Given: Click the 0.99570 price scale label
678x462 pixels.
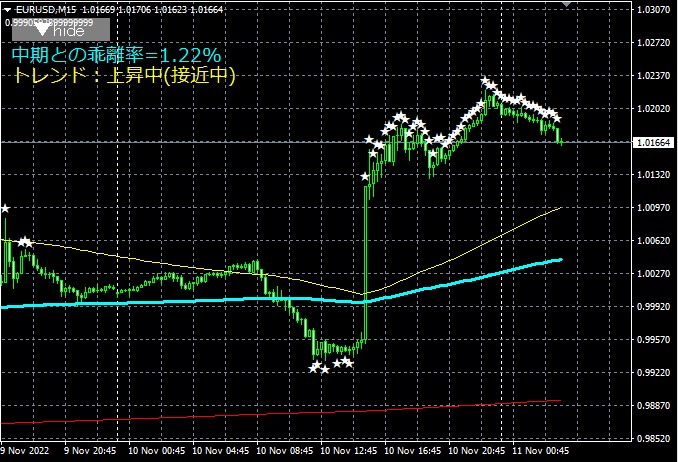Looking at the screenshot, I should pos(653,340).
